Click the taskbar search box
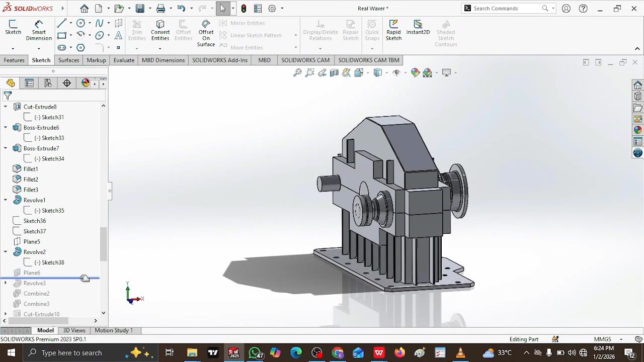This screenshot has width=644, height=362. coord(90,353)
